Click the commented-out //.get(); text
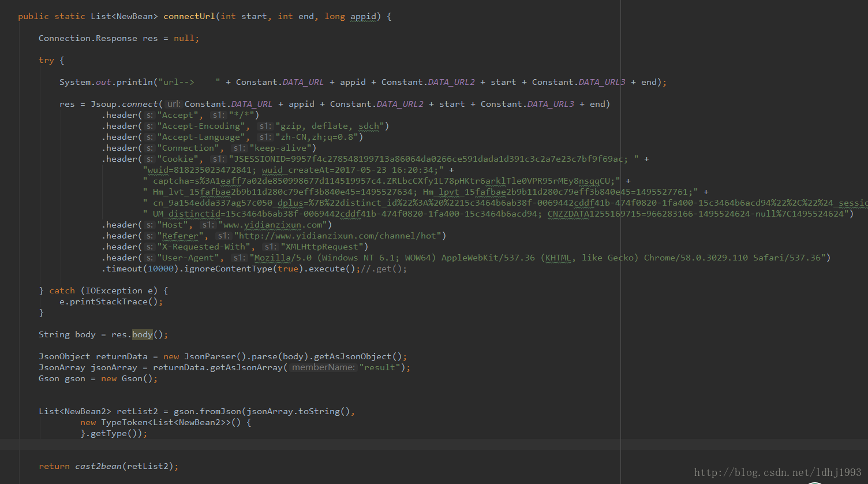The image size is (868, 484). (384, 269)
